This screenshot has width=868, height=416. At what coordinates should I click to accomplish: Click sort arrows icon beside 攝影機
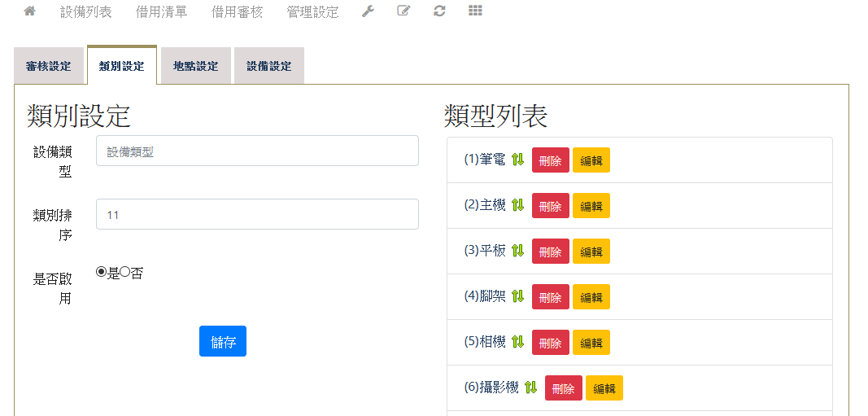point(530,388)
